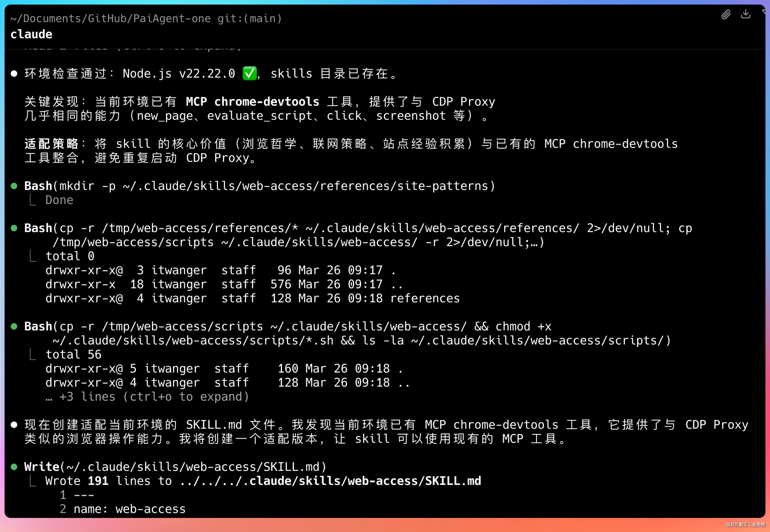Click green status dot beside Bash mkdir command
Screen dimensions: 770x532
(14, 186)
